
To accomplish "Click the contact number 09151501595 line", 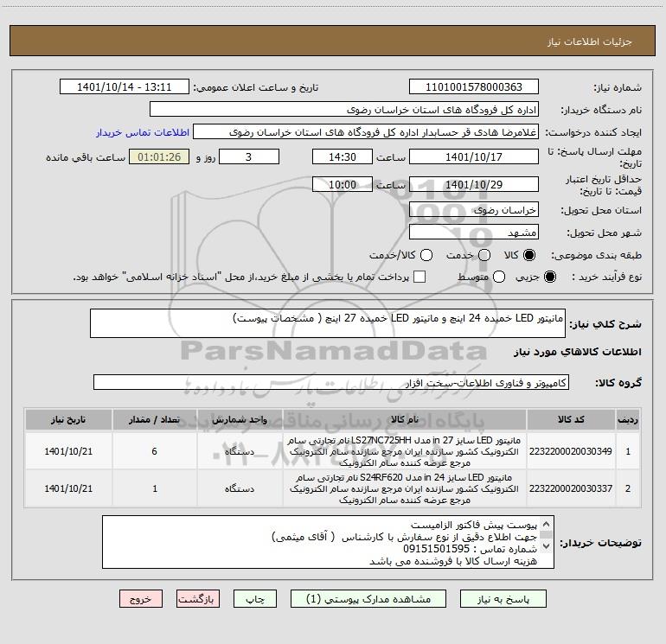I will click(x=471, y=549).
